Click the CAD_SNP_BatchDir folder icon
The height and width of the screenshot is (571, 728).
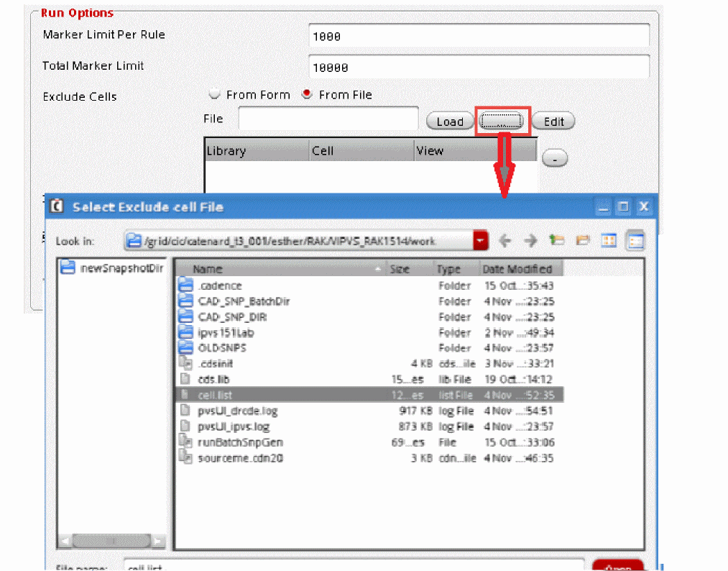click(x=185, y=301)
